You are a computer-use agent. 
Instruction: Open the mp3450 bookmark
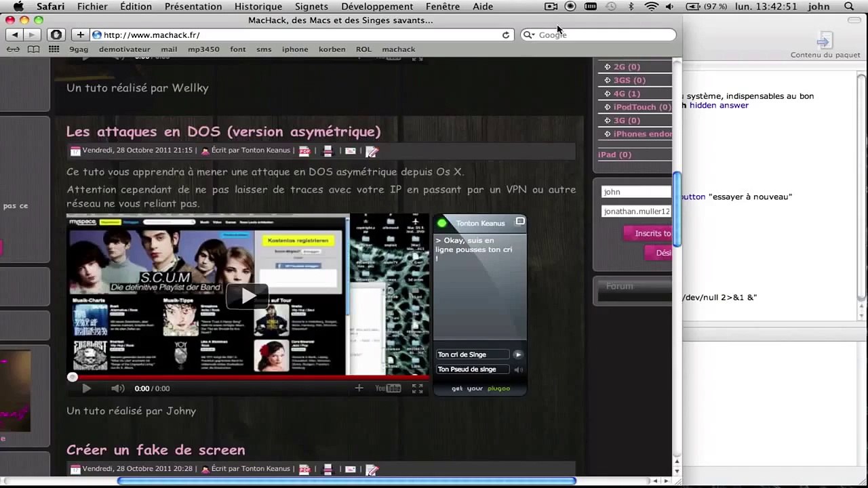[x=203, y=49]
